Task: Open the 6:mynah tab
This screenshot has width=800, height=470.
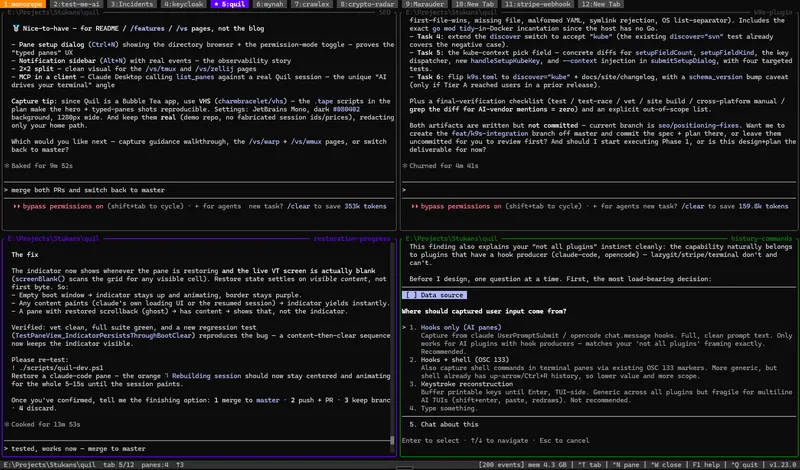Action: [270, 4]
